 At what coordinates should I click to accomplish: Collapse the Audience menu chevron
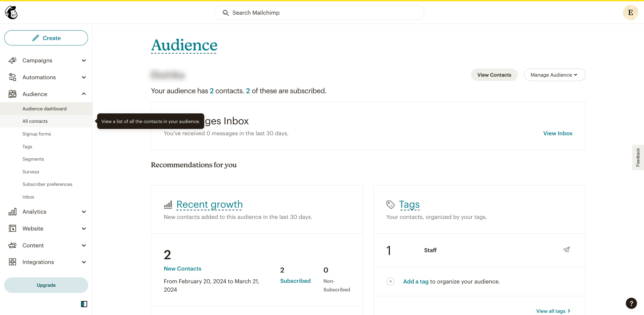coord(84,94)
